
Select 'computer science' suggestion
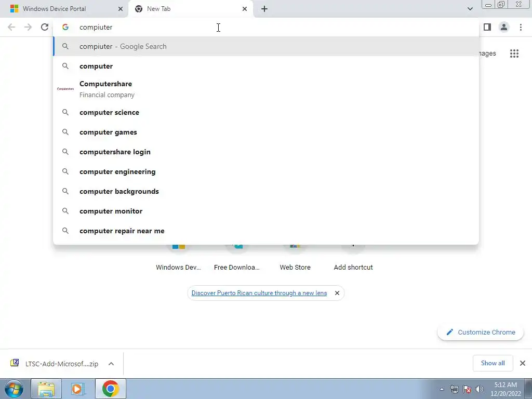[266, 112]
